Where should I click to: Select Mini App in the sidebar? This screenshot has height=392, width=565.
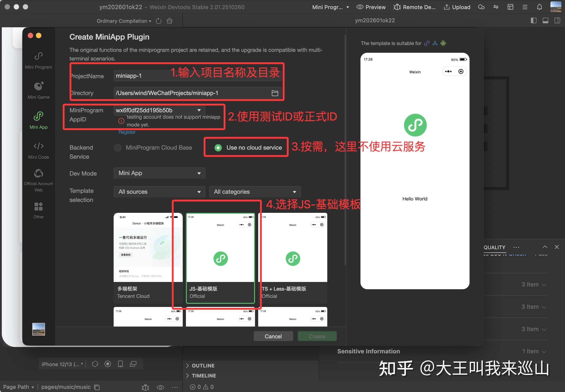tap(39, 120)
